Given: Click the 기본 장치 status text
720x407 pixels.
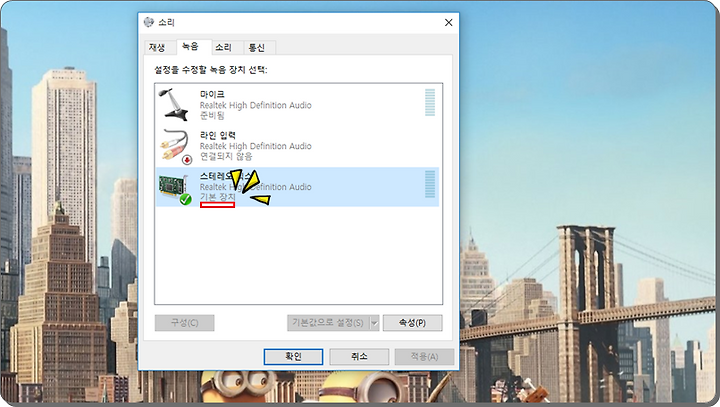Looking at the screenshot, I should [x=218, y=197].
